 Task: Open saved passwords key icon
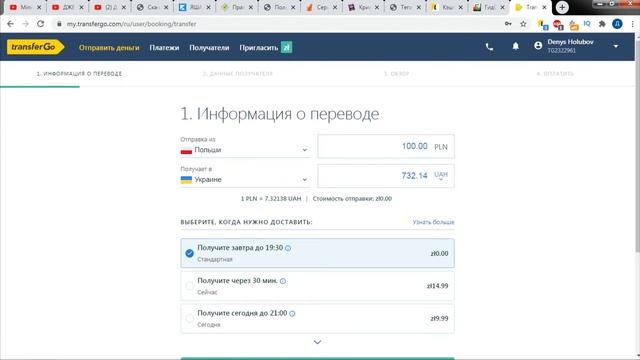pyautogui.click(x=508, y=24)
